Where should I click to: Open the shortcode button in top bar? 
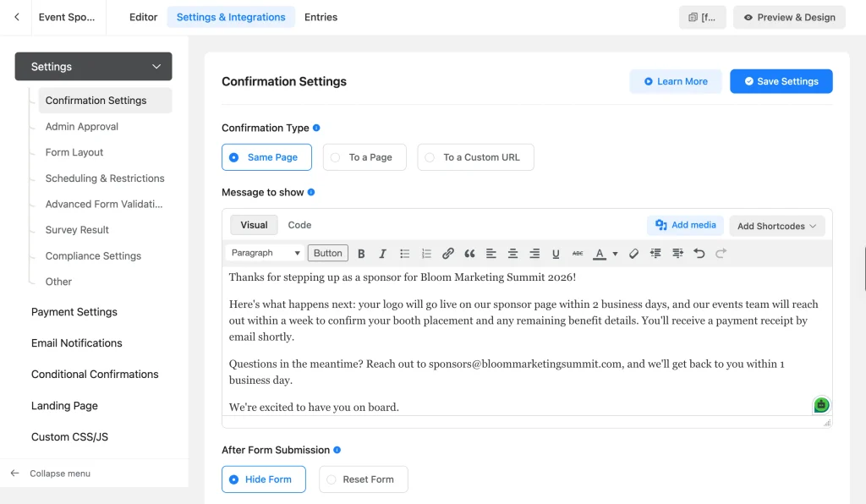click(703, 17)
